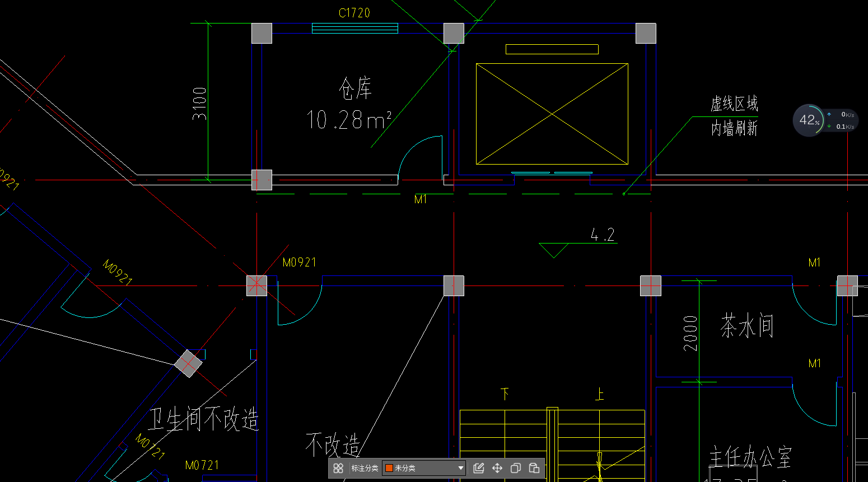
Task: Click the M1 label above 茶水间
Action: click(815, 263)
